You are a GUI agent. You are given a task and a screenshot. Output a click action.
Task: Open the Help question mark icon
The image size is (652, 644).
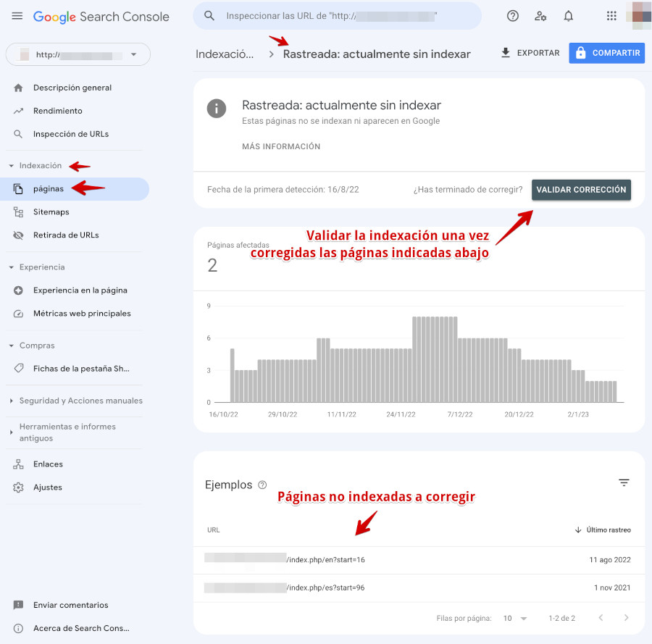(512, 16)
